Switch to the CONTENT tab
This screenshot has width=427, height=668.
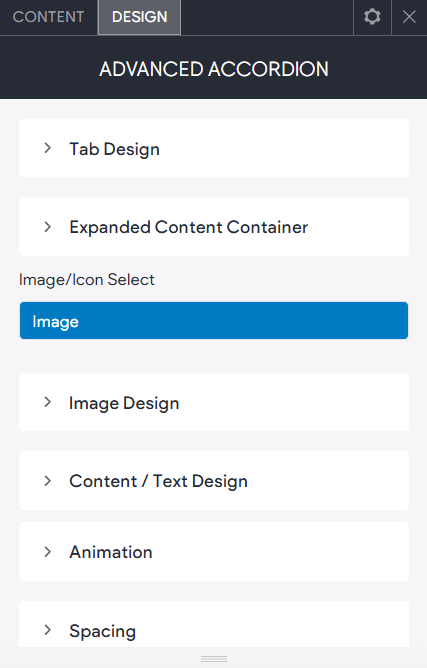pyautogui.click(x=49, y=17)
